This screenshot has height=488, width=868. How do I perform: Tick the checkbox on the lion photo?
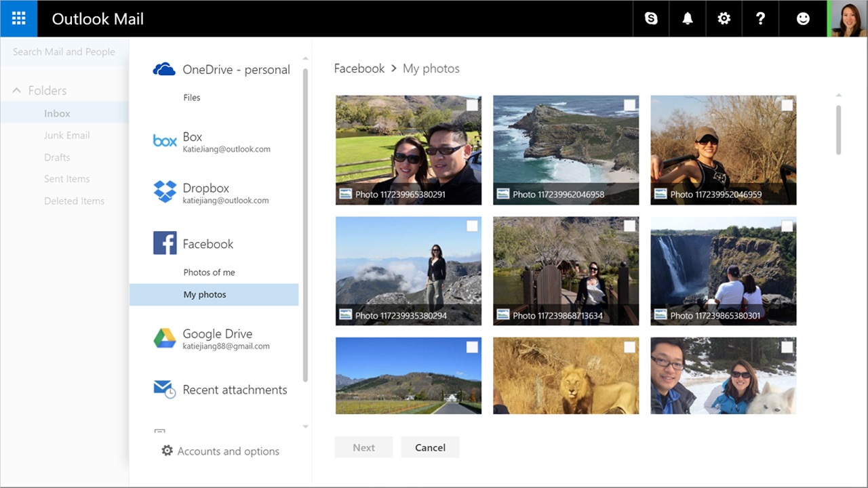coord(629,346)
